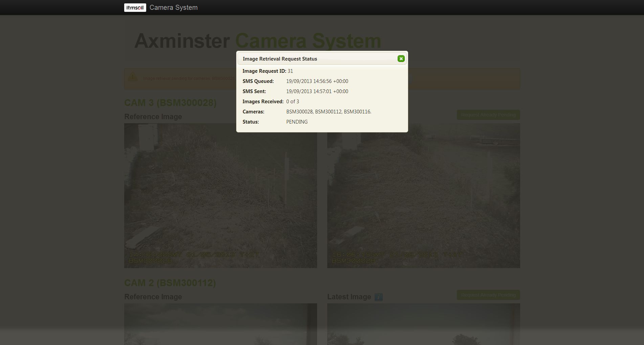Image resolution: width=644 pixels, height=345 pixels.
Task: Click the image retrieval pending notification text
Action: coord(188,79)
